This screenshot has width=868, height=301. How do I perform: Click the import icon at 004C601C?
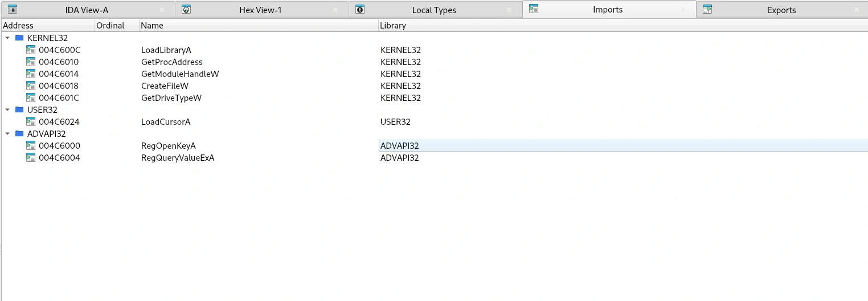pos(31,97)
